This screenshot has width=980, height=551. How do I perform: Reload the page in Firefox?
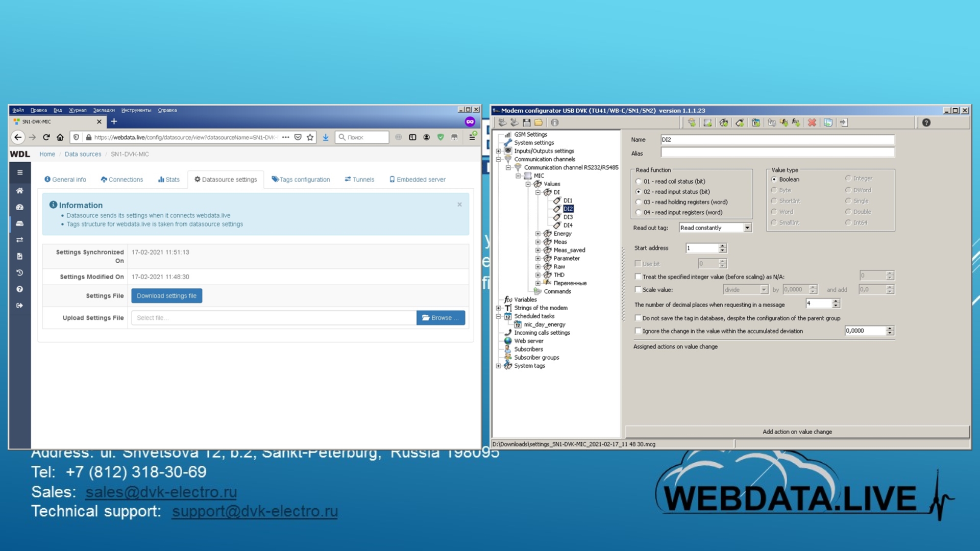pos(46,137)
